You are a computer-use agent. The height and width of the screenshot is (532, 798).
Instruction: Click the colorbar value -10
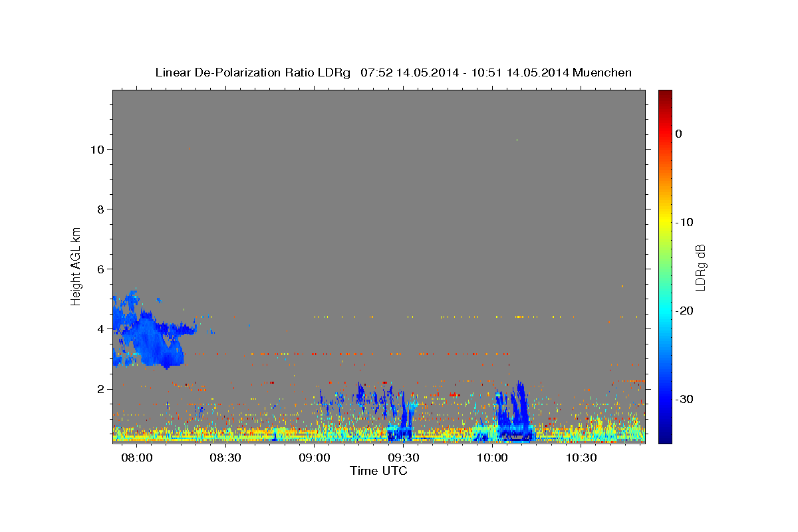click(684, 222)
